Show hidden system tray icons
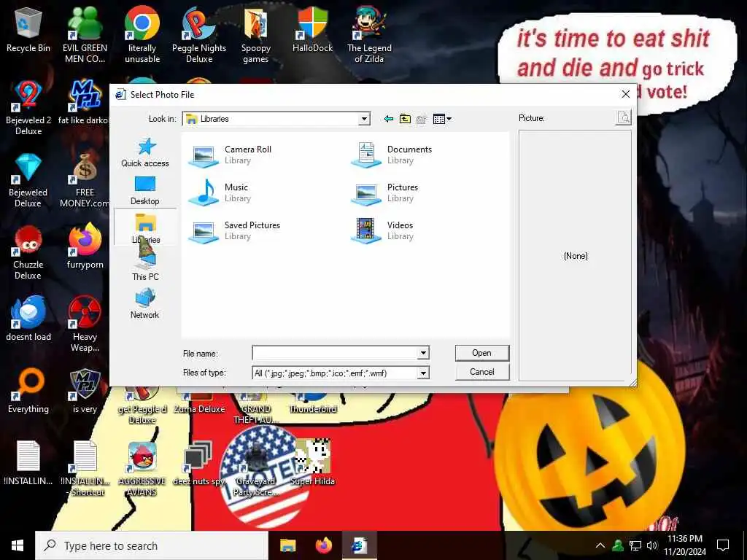The image size is (747, 560). coord(600,545)
